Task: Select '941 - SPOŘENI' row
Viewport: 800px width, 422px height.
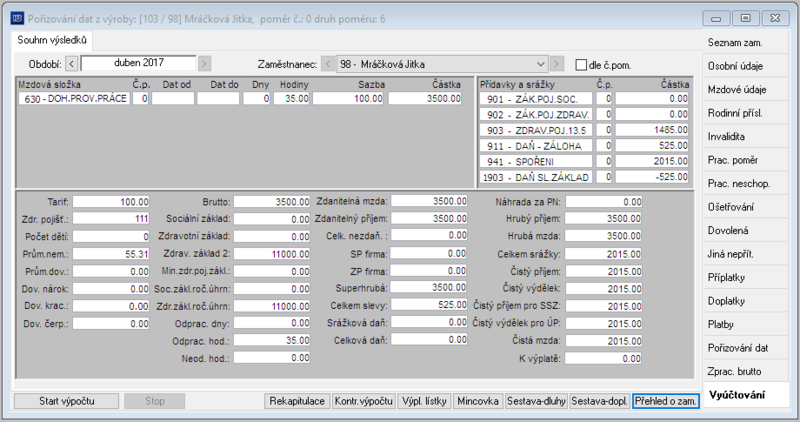Action: click(x=536, y=162)
